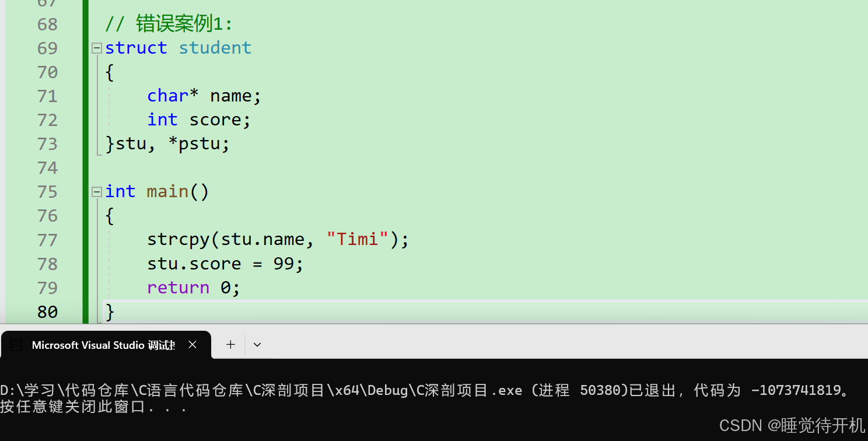Image resolution: width=868 pixels, height=441 pixels.
Task: Click the }stu, *pstu; declaration
Action: 168,143
